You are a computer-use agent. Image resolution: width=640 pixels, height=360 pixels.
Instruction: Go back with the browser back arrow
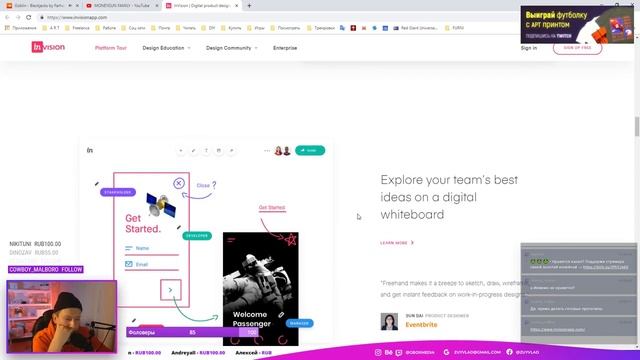click(x=7, y=17)
